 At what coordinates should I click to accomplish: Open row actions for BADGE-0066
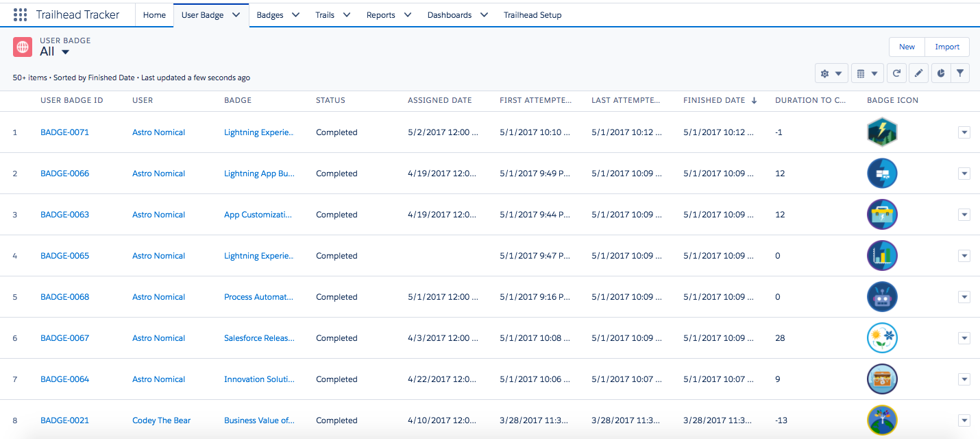[x=964, y=174]
